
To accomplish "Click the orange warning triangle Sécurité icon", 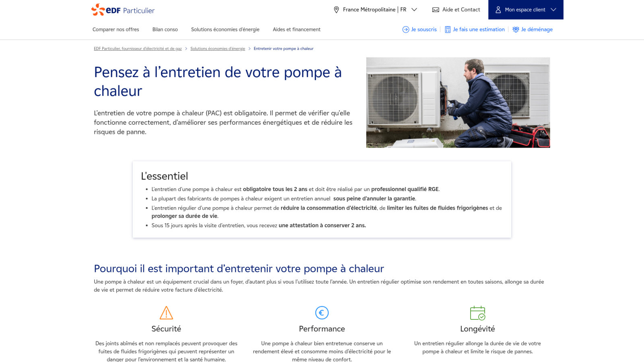I will tap(166, 313).
